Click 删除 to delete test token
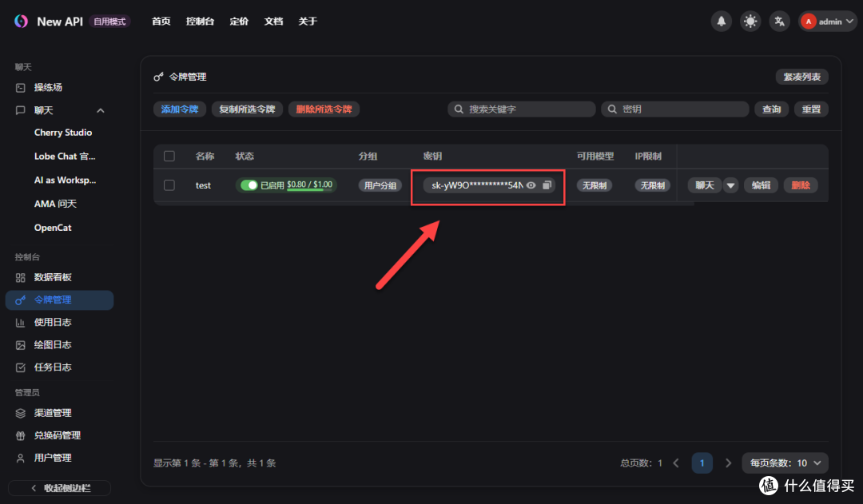 click(801, 185)
